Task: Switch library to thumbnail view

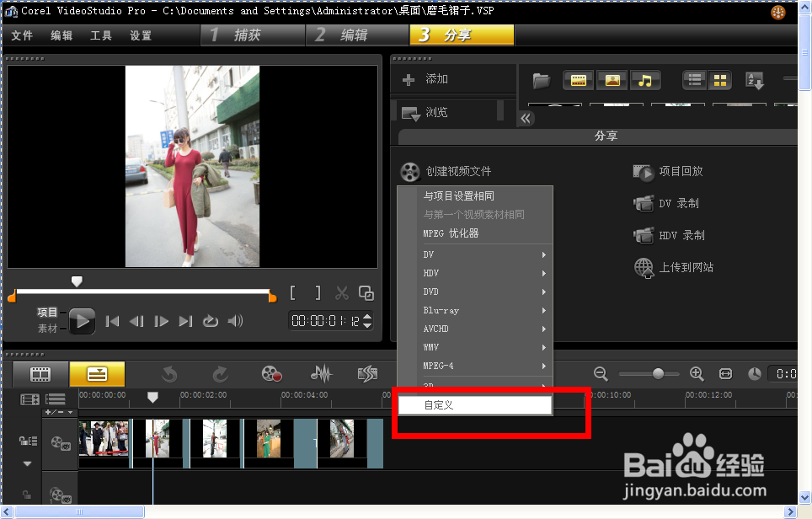Action: [720, 80]
